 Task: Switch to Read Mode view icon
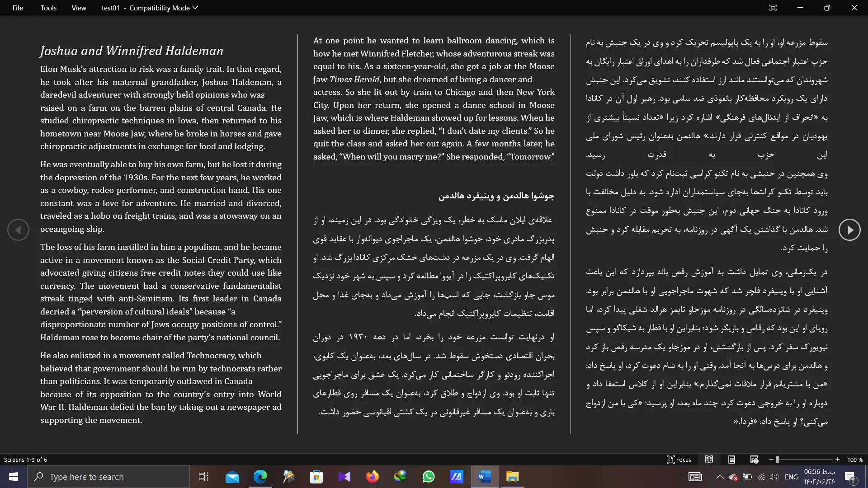[x=709, y=460]
